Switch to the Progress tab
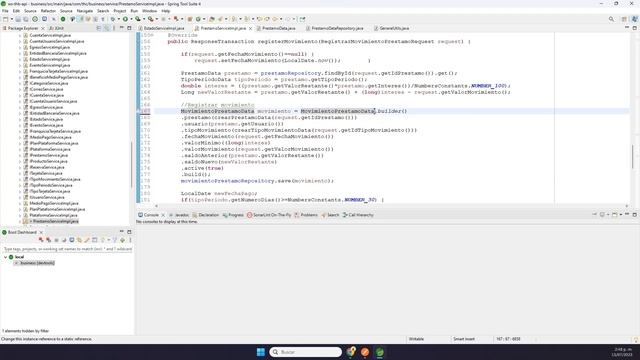640x360 pixels. (233, 215)
